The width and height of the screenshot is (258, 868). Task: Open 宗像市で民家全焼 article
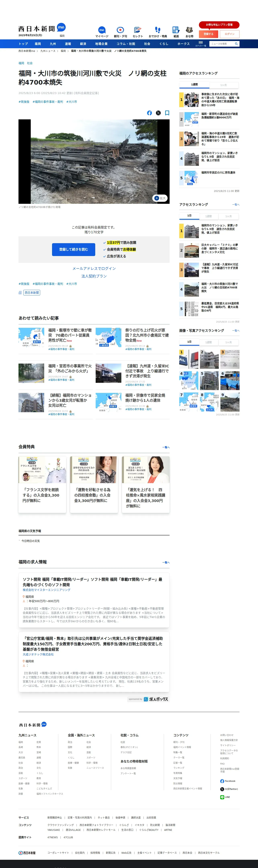tap(145, 398)
